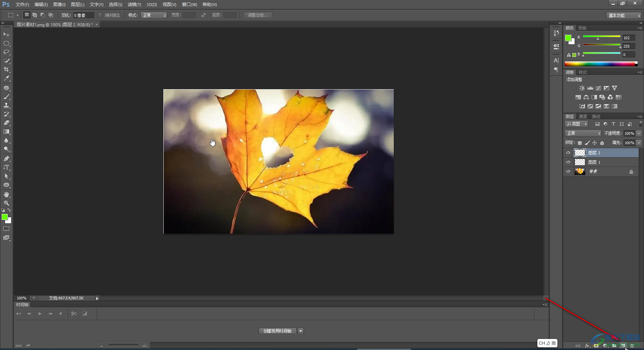Filter layers by type layers T icon

coord(613,124)
